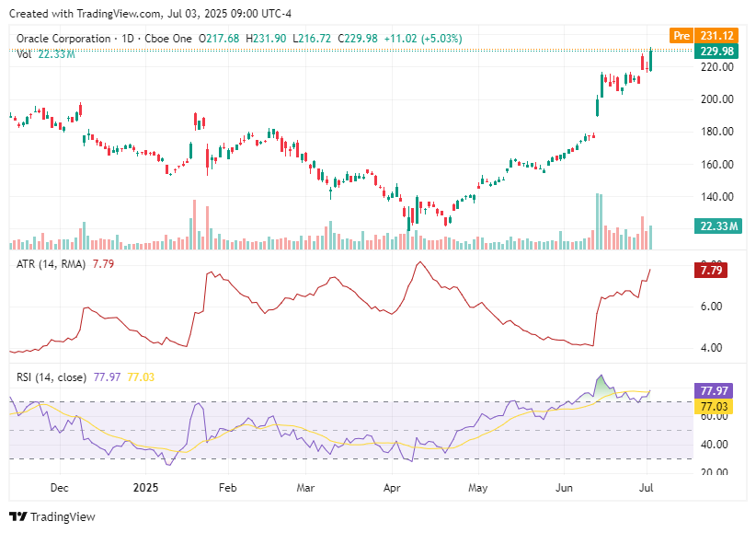
Task: Click the red ATR axis tag 7.79
Action: coord(711,271)
